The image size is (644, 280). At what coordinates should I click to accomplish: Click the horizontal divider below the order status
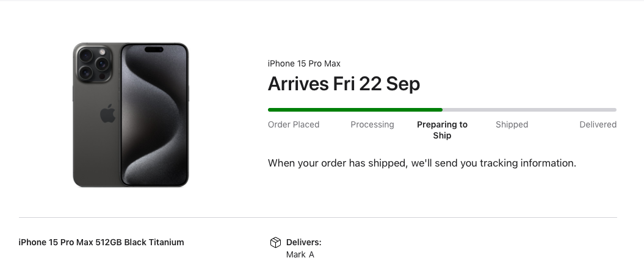point(317,217)
